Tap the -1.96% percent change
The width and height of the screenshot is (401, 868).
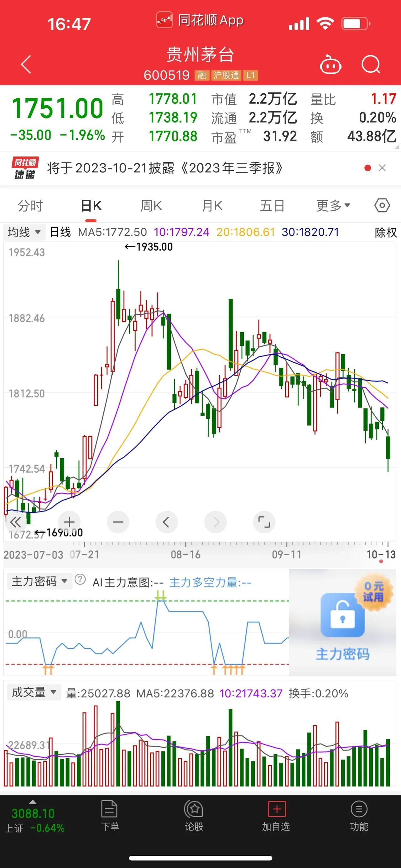pyautogui.click(x=82, y=135)
